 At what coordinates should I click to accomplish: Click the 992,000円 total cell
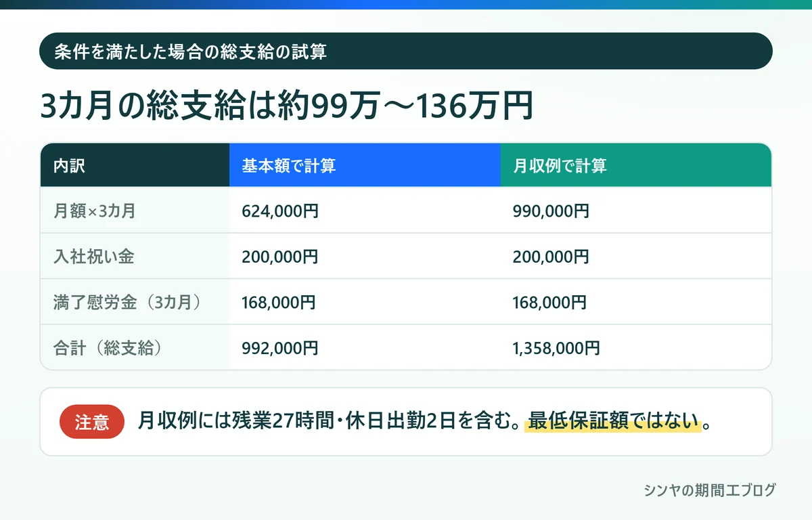pos(279,348)
